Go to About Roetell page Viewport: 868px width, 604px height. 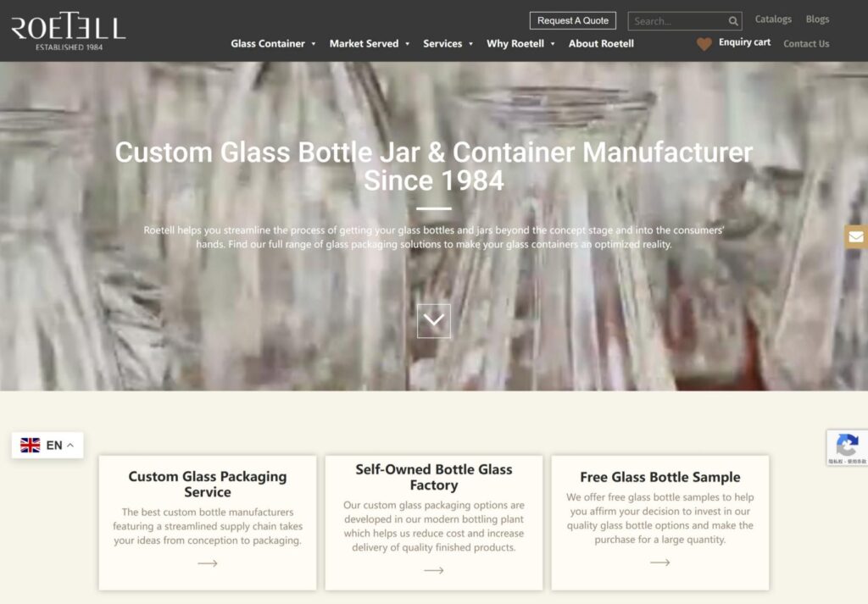(x=601, y=44)
